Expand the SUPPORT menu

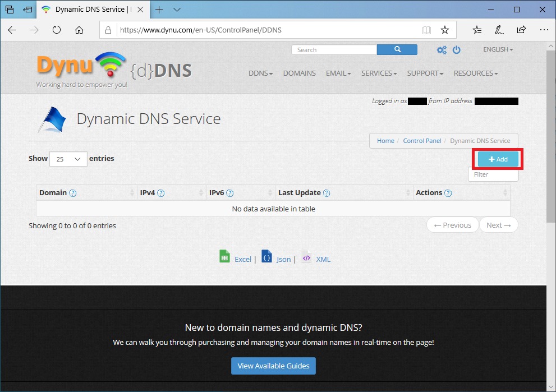(x=425, y=73)
